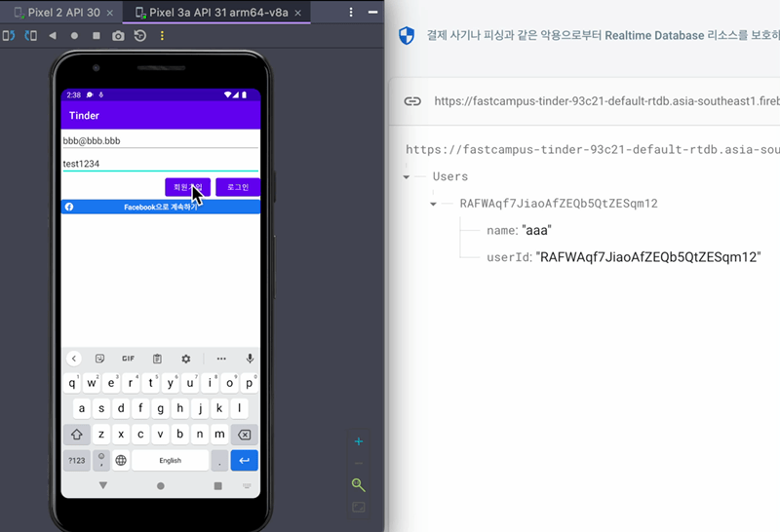Click the email field with bbb@bbb.bbb
The image size is (780, 532).
click(160, 140)
